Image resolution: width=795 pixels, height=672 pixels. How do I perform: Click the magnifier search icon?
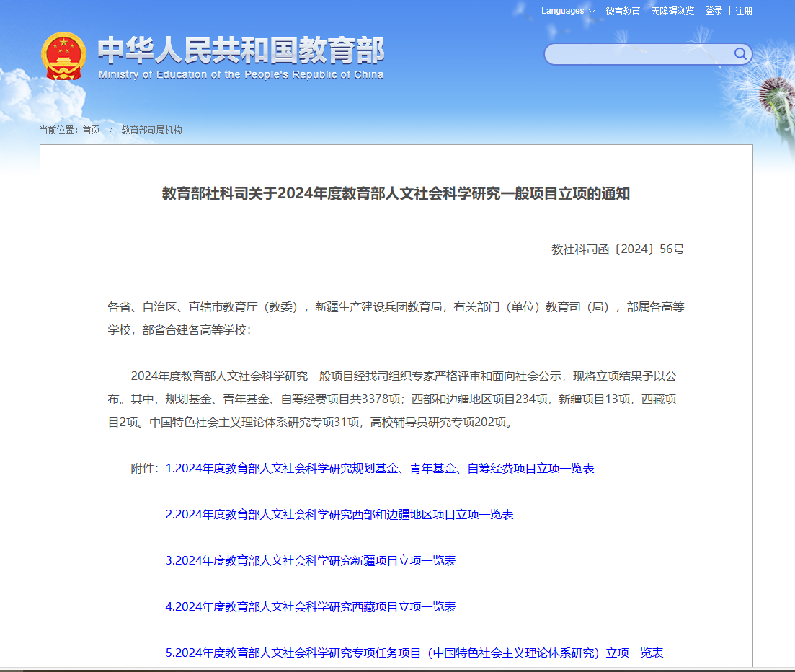click(x=740, y=54)
